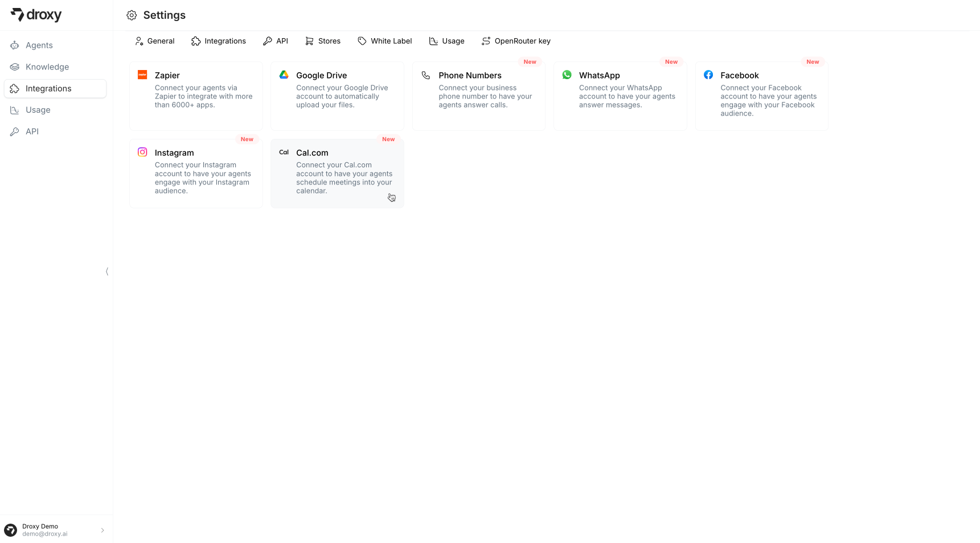Image resolution: width=980 pixels, height=543 pixels.
Task: Click the Facebook blue logo icon
Action: [x=708, y=75]
